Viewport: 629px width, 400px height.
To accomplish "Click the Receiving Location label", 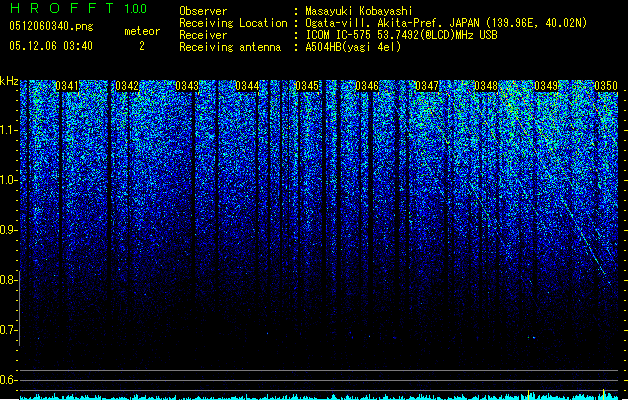I will (x=233, y=23).
